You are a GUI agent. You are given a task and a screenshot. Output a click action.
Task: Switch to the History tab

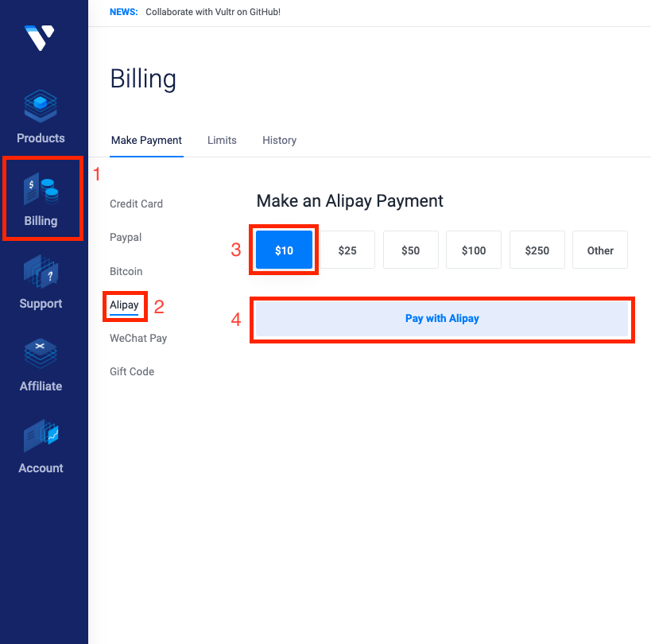click(280, 141)
